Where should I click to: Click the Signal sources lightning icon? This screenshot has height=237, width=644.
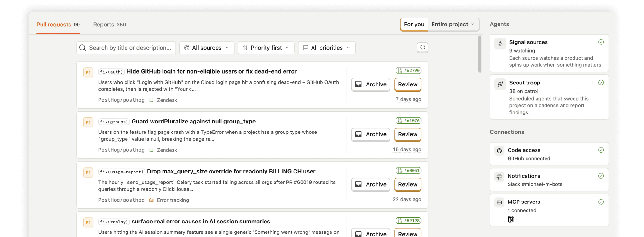pos(500,44)
